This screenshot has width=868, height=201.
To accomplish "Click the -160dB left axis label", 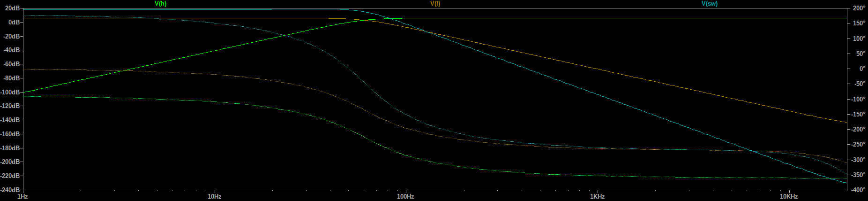I will (10, 134).
